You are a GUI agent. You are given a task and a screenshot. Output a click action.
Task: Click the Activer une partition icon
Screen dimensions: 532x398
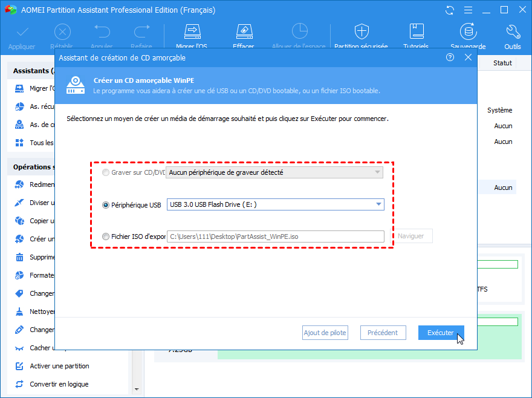(x=19, y=366)
